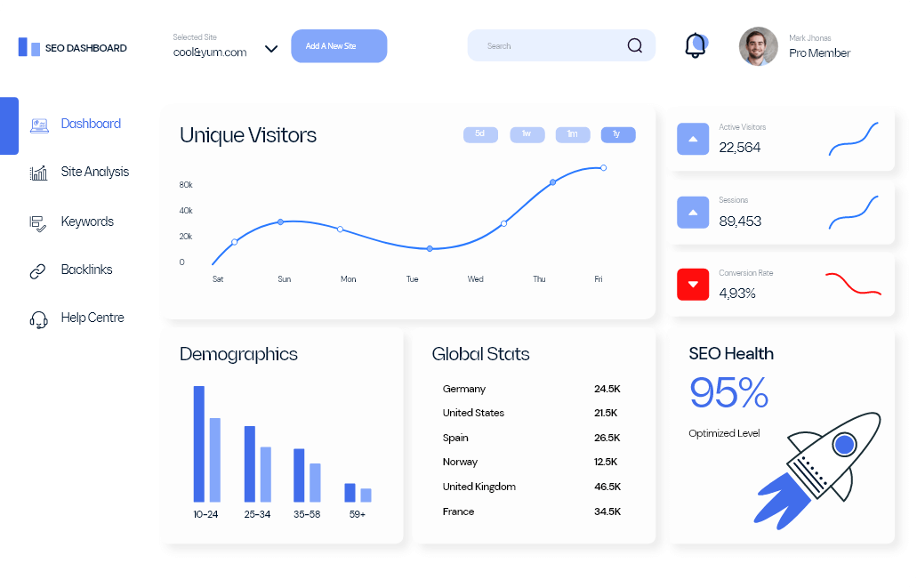Click the 10-24 age group label

coord(205,514)
